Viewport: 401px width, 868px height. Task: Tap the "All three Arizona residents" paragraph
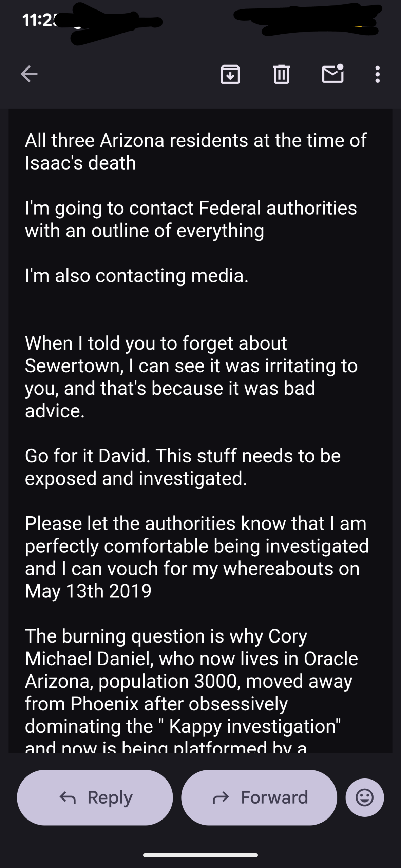point(195,140)
